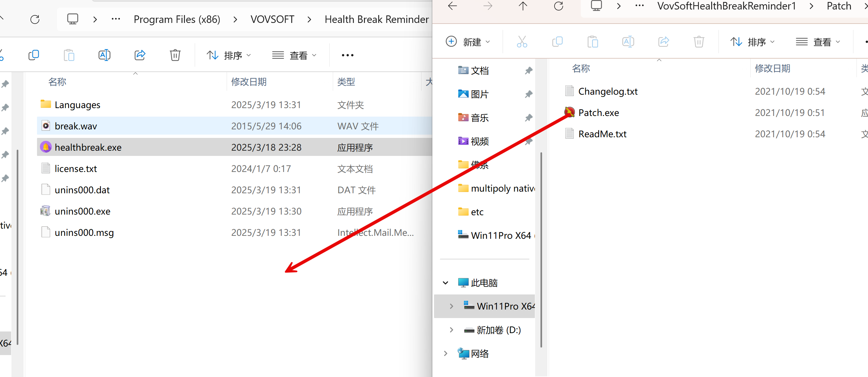
Task: Click the share icon in left window toolbar
Action: pyautogui.click(x=140, y=55)
